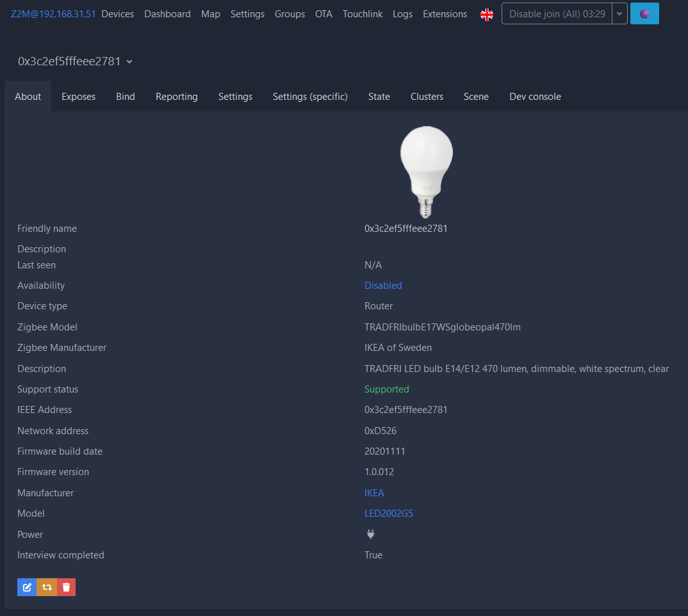Open the Settings (specific) tab
This screenshot has height=616, width=688.
pos(310,97)
